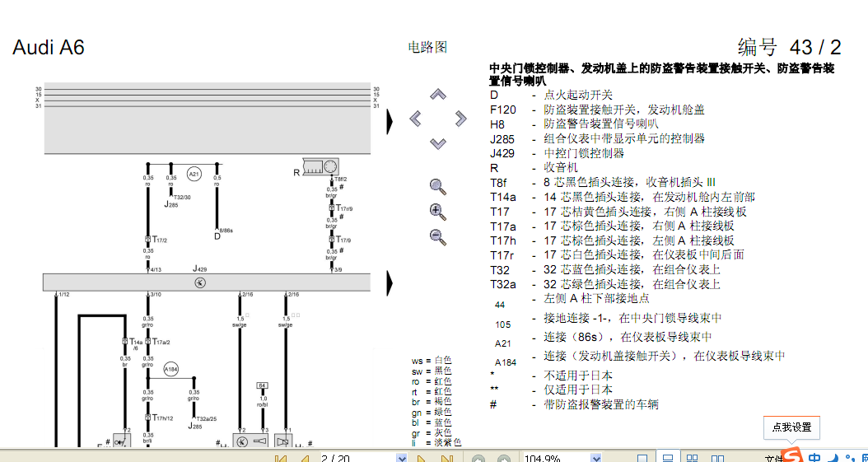
Task: Switch to continuous page layout
Action: [x=668, y=458]
